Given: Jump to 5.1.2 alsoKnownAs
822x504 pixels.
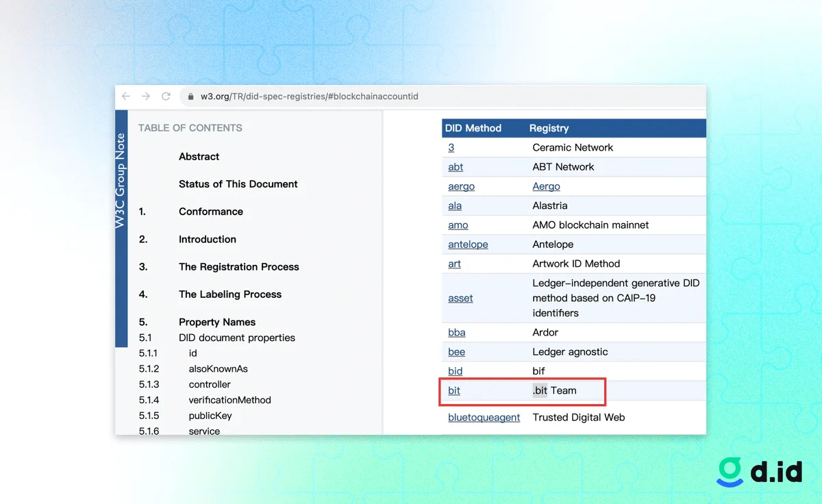Looking at the screenshot, I should (x=218, y=369).
